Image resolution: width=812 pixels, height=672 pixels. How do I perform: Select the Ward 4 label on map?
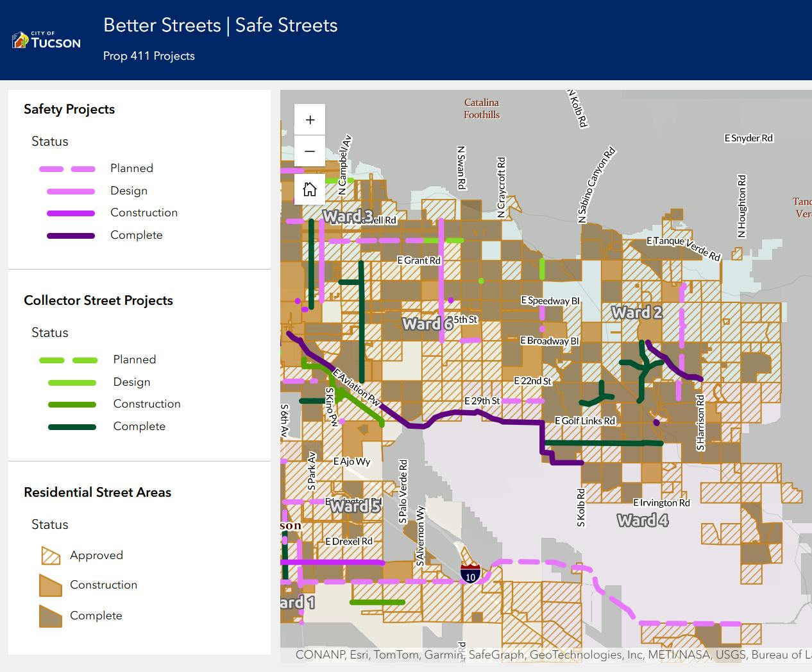point(643,521)
